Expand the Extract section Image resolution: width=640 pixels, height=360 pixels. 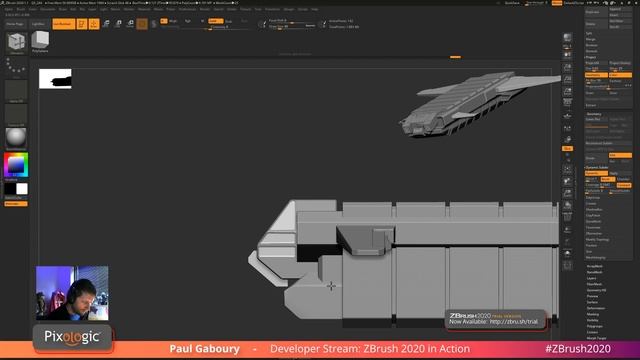pos(591,105)
